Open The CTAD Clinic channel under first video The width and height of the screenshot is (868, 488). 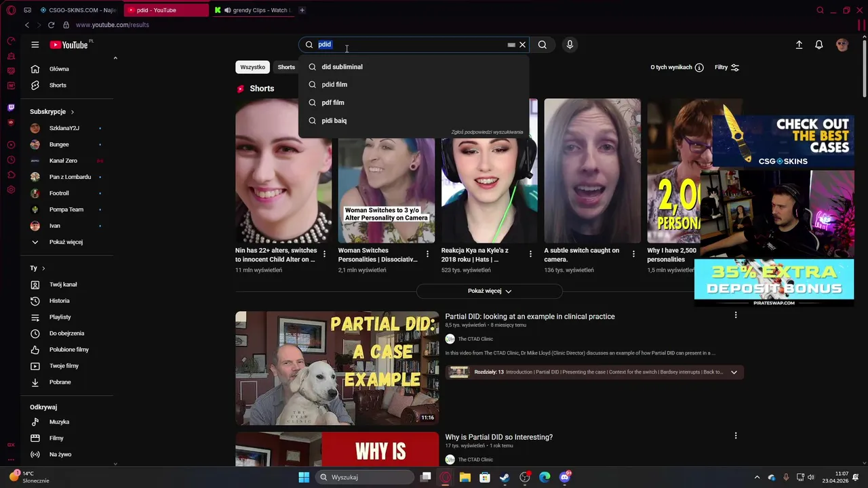475,339
